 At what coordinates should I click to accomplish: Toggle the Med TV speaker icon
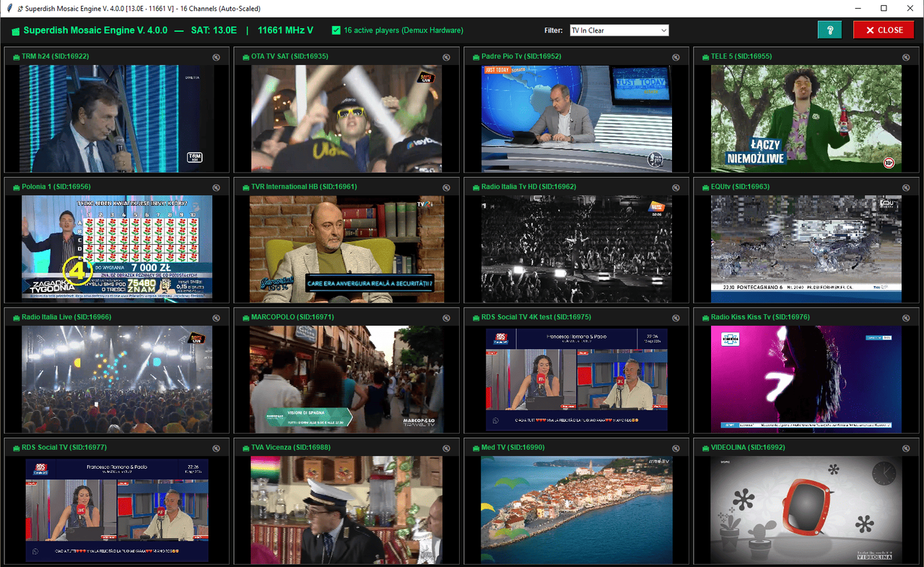coord(676,449)
